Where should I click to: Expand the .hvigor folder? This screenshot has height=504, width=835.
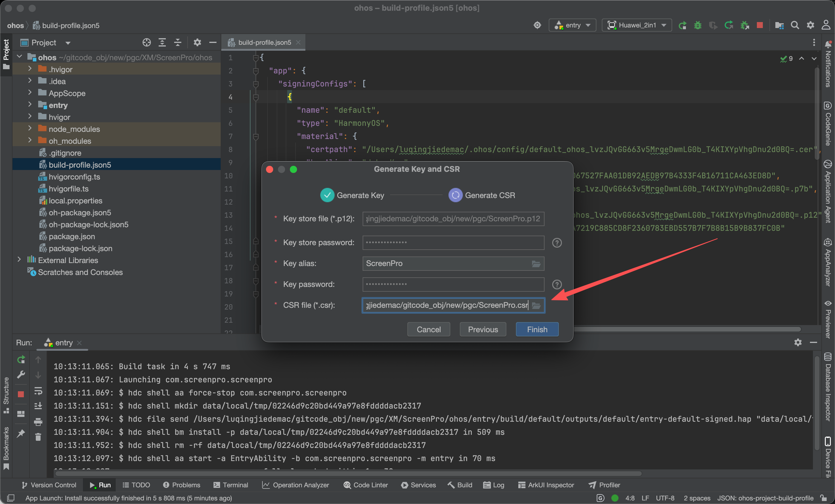(30, 69)
